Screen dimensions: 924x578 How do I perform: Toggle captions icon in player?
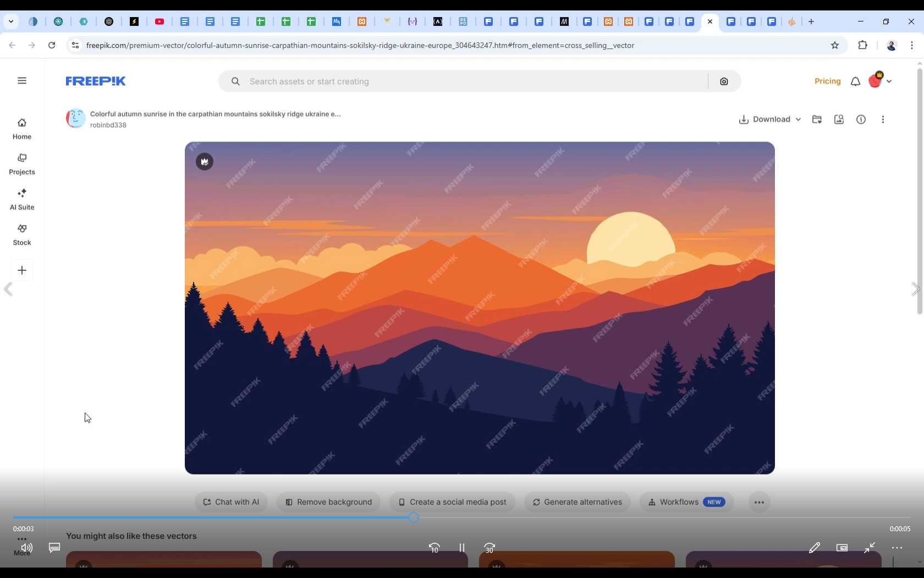tap(54, 548)
